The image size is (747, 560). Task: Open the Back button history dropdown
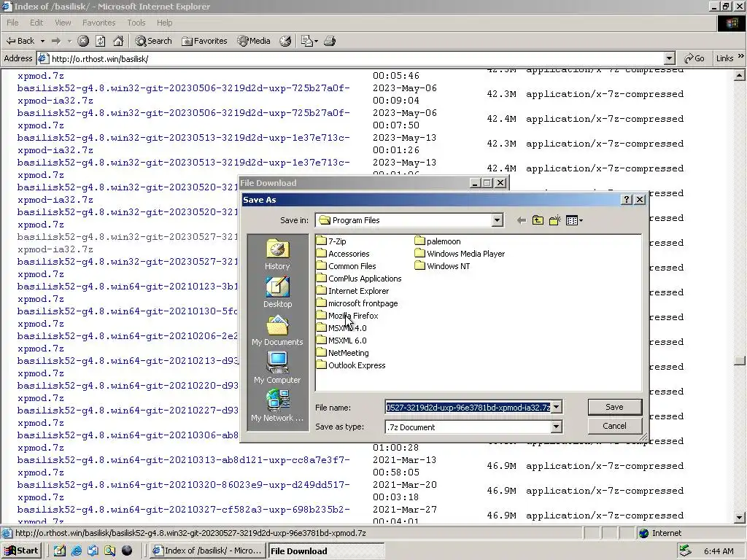[42, 41]
